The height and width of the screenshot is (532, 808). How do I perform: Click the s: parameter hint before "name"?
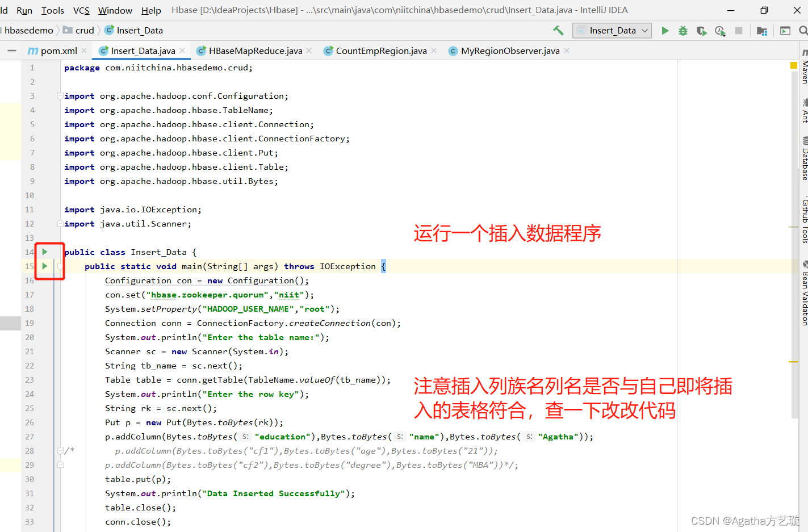(x=400, y=437)
